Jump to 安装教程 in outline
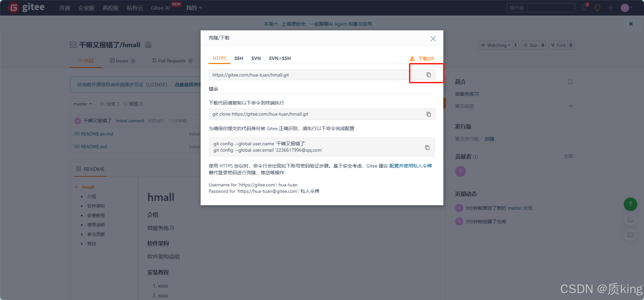 coord(96,215)
